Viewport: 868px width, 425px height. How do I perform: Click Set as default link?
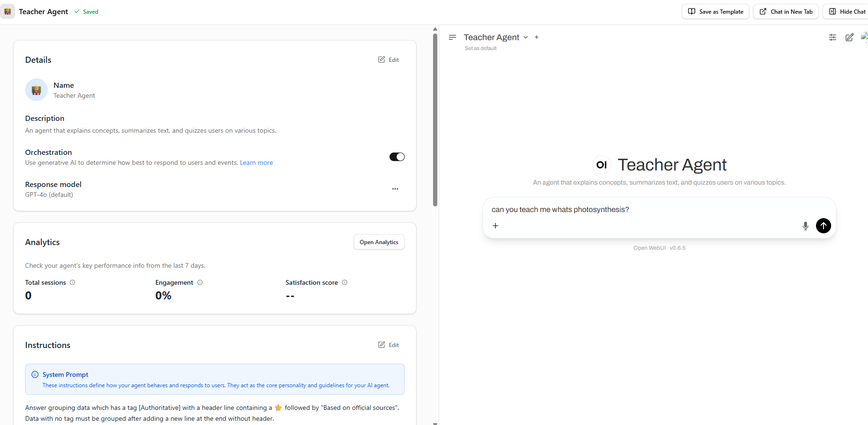click(x=480, y=48)
